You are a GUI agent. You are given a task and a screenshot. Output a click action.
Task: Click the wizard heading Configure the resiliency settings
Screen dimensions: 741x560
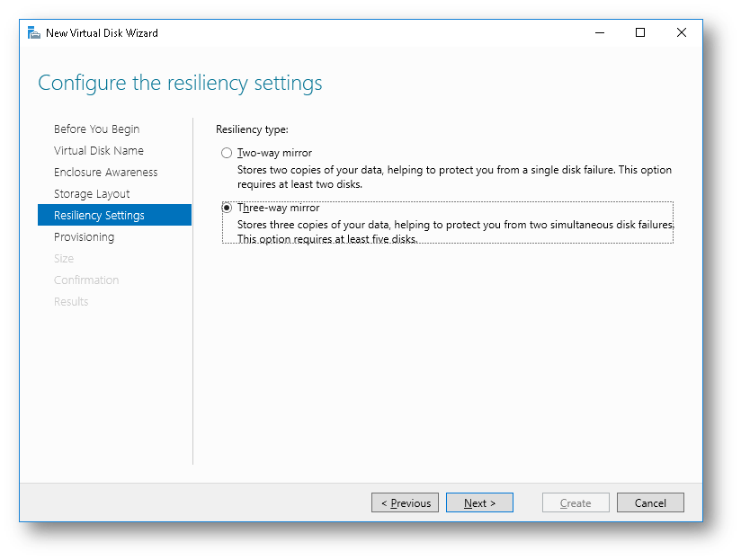pyautogui.click(x=179, y=83)
